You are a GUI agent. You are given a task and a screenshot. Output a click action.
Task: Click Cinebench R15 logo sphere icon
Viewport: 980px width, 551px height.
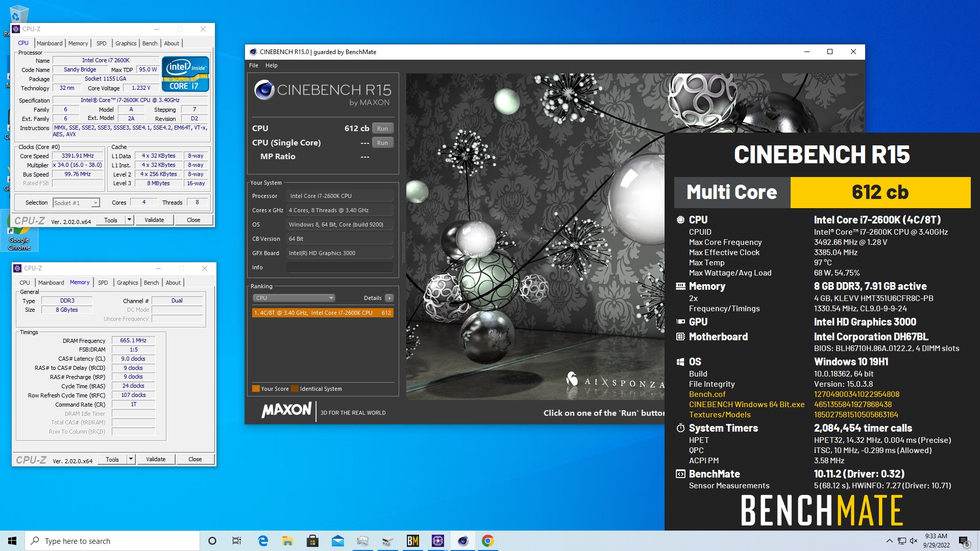click(x=264, y=90)
